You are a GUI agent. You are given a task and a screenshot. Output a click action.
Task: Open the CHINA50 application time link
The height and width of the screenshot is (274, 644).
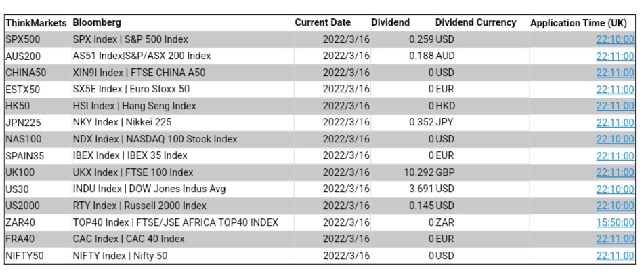(x=615, y=73)
